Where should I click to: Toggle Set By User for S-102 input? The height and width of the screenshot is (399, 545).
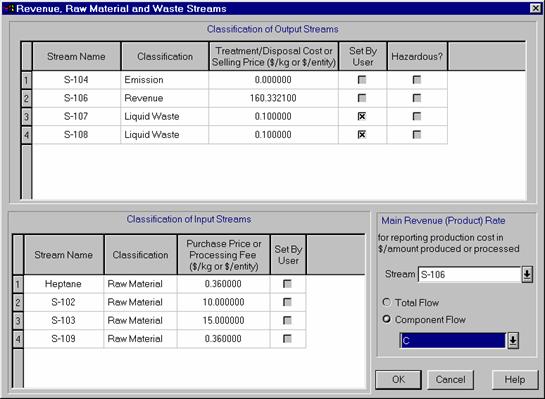pos(287,302)
